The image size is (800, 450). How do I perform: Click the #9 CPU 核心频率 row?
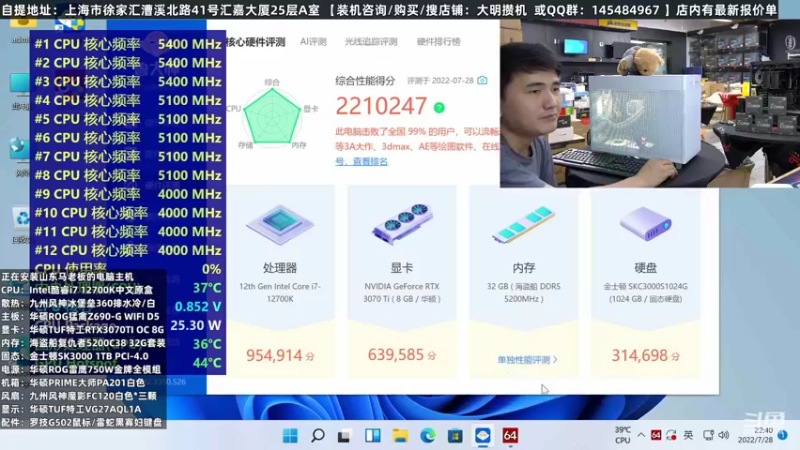point(128,194)
